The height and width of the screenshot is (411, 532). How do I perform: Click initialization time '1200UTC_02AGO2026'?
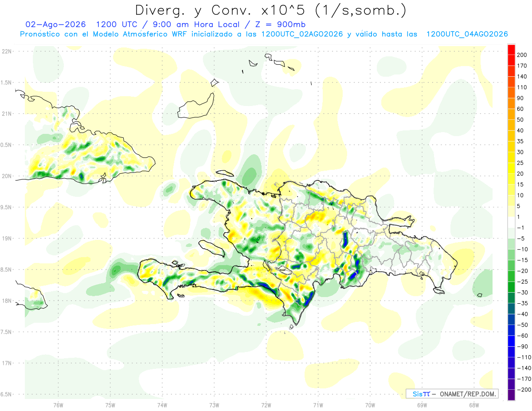click(x=302, y=34)
